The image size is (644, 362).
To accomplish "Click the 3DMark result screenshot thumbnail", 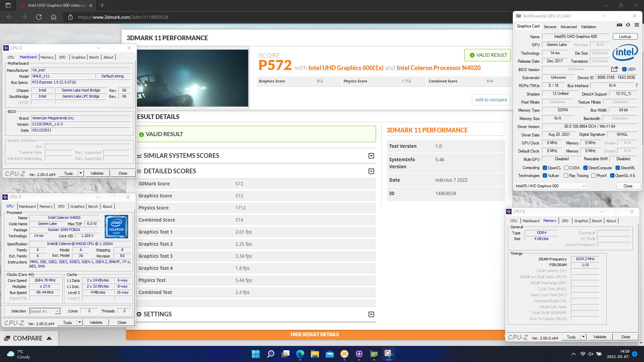I will pyautogui.click(x=193, y=78).
